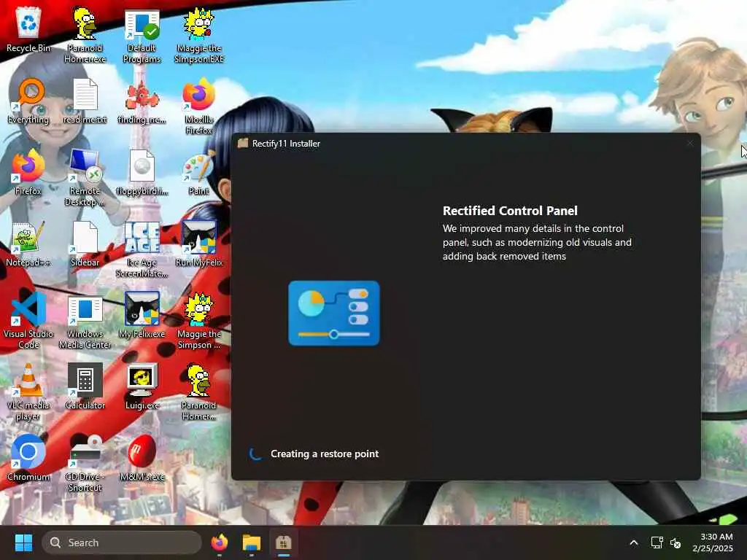Select Run MyFelix shortcut
The height and width of the screenshot is (560, 747).
(199, 244)
